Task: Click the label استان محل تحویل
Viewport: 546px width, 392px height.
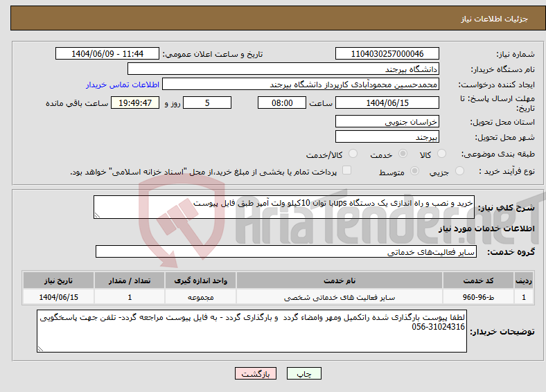Action: click(x=502, y=122)
